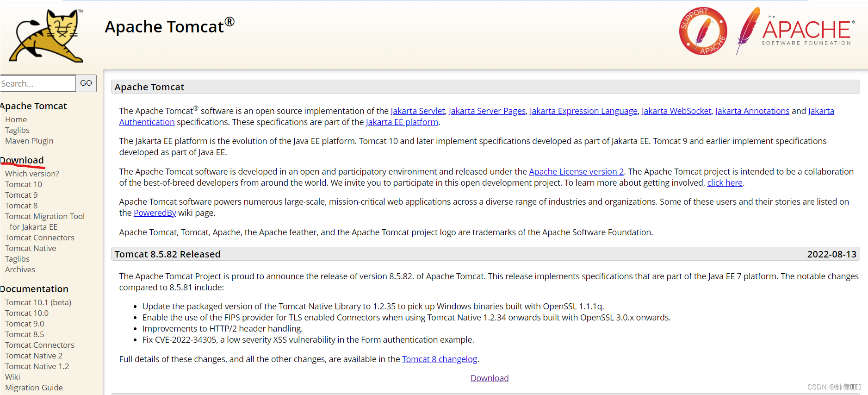Open Apache License version 2 link
Image resolution: width=868 pixels, height=395 pixels.
(577, 172)
